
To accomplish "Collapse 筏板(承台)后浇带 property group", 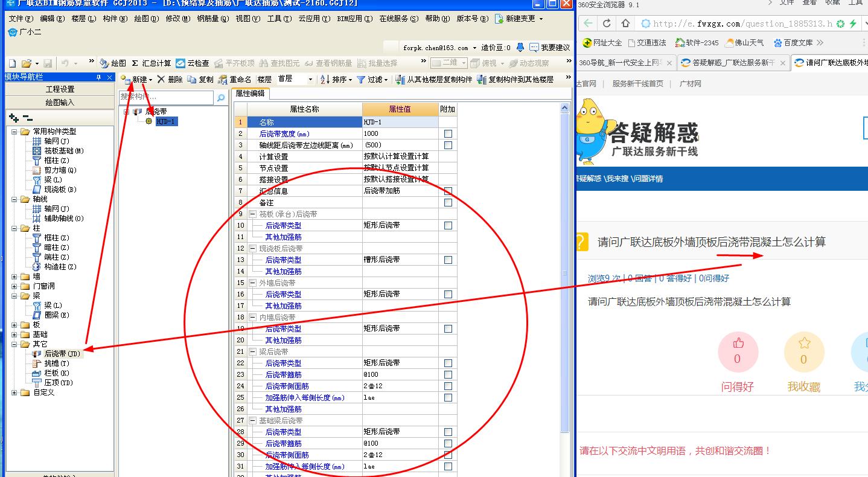I will pos(252,214).
